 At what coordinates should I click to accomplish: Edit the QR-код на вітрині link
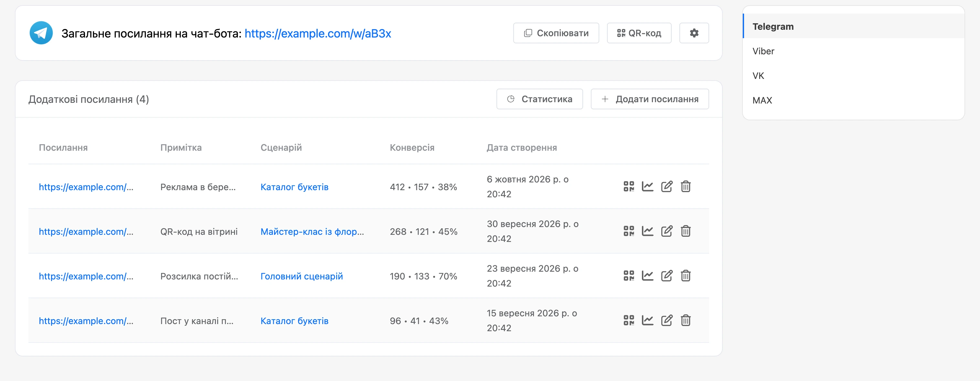point(666,231)
